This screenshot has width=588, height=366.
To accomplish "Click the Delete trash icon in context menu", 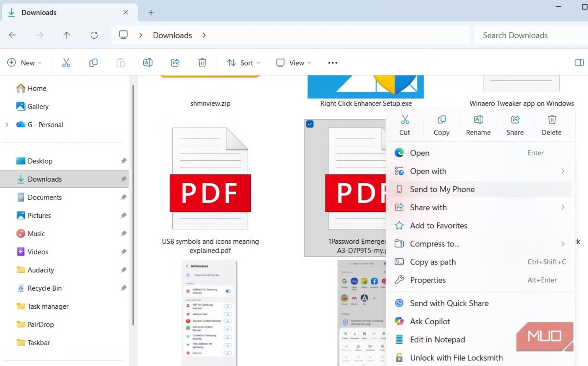I will (552, 120).
